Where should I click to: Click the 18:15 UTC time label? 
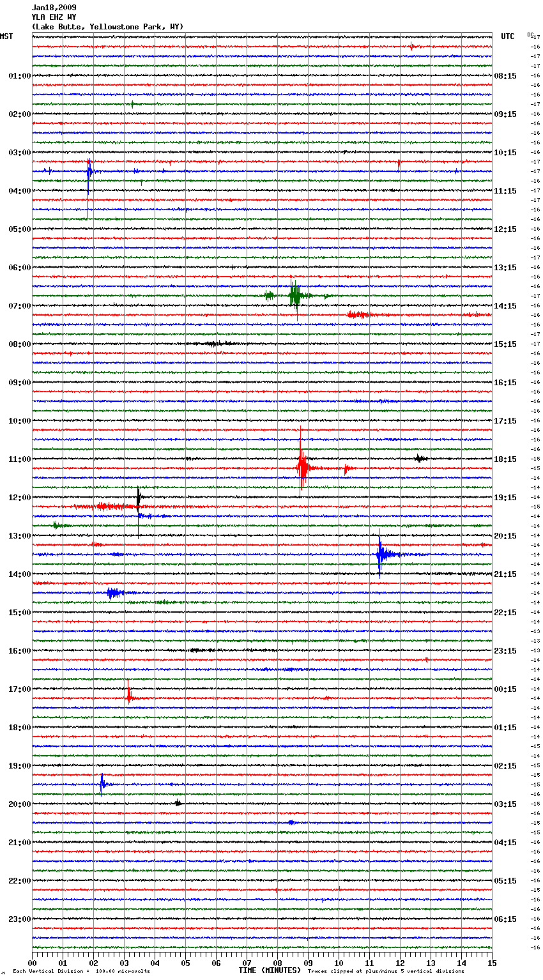pyautogui.click(x=505, y=459)
